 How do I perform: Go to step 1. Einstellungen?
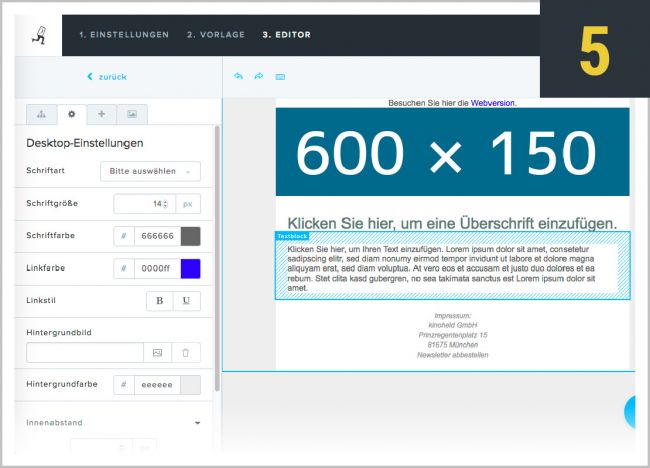(124, 35)
